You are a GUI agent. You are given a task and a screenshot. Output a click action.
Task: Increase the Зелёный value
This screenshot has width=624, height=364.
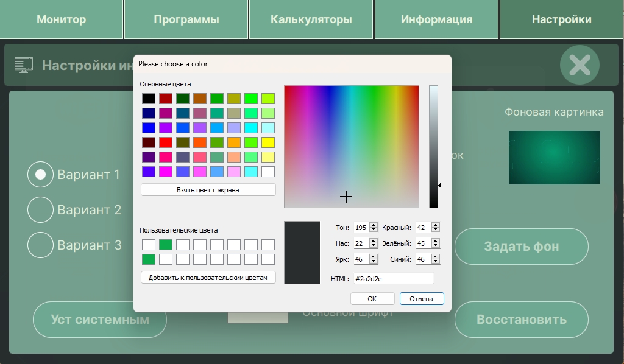pyautogui.click(x=435, y=241)
